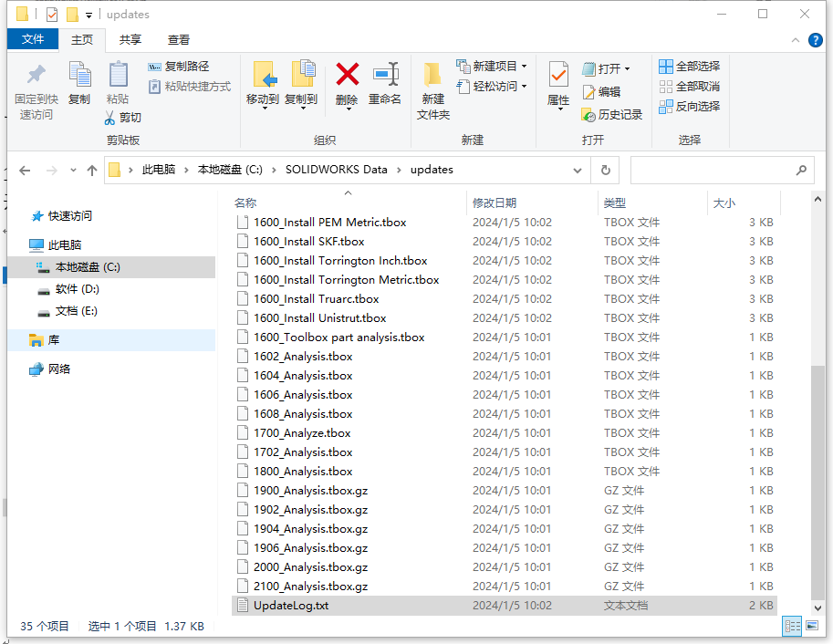833x644 pixels.
Task: Open the Open (打开) dropdown in ribbon
Action: click(606, 68)
